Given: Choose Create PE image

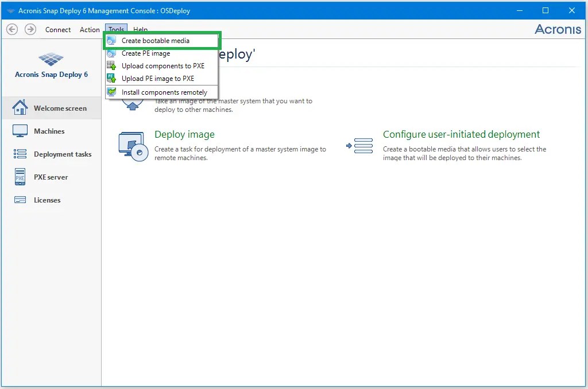Looking at the screenshot, I should coord(161,53).
